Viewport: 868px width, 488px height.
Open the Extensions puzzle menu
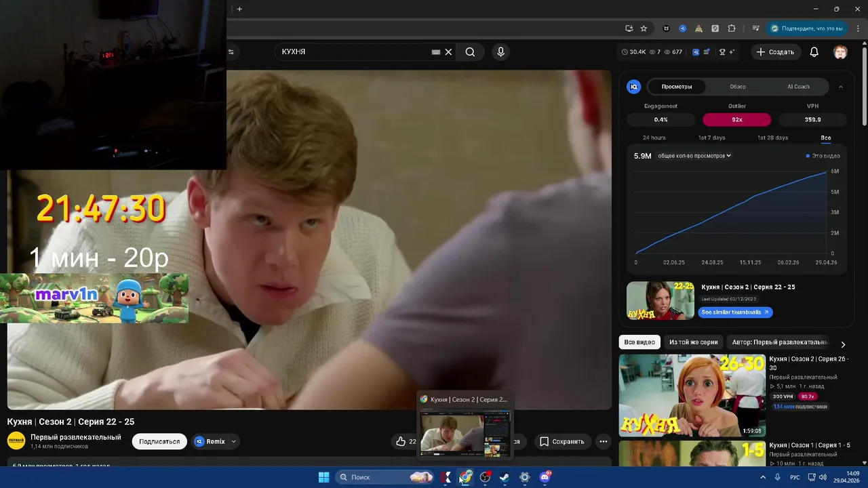[x=732, y=28]
